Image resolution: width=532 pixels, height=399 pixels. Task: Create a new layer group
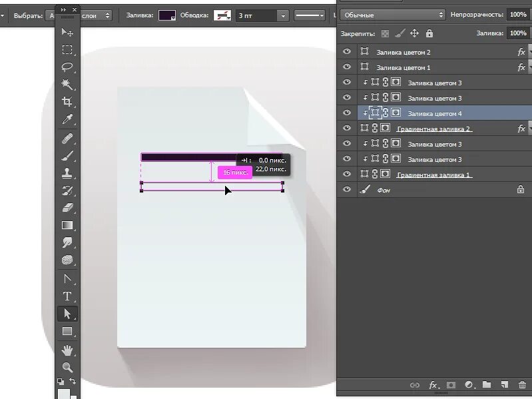tap(487, 384)
